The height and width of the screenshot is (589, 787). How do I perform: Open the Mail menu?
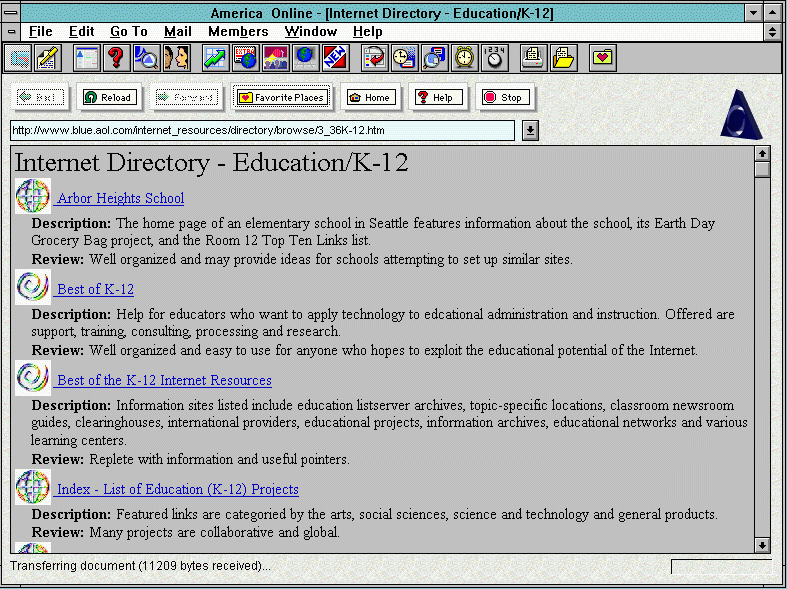point(178,32)
